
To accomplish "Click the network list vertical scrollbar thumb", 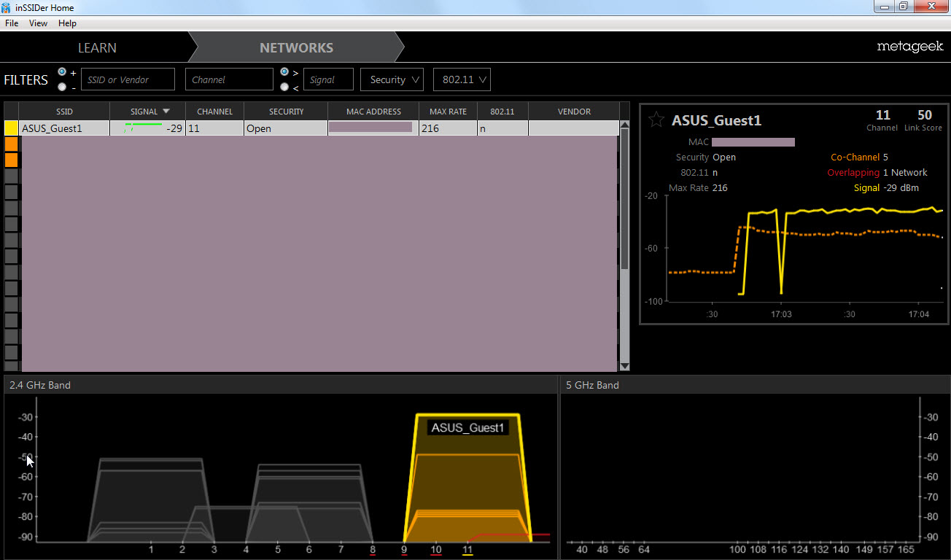I will [x=624, y=201].
